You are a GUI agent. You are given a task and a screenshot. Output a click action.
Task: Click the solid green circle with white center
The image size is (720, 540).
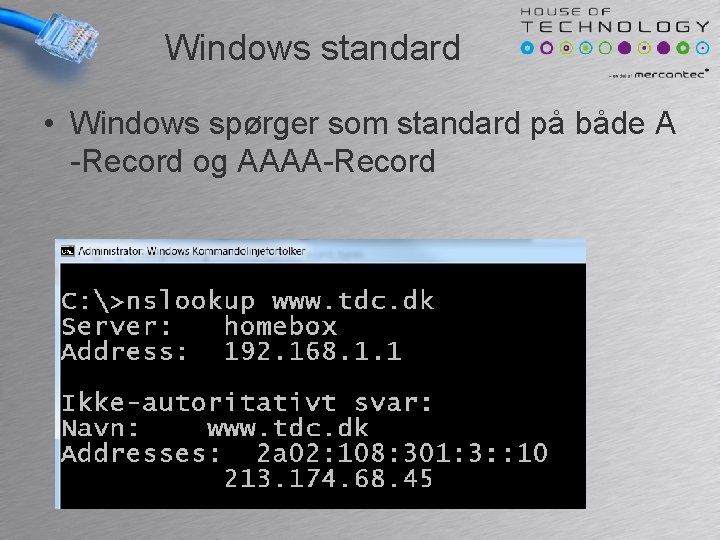pos(683,48)
